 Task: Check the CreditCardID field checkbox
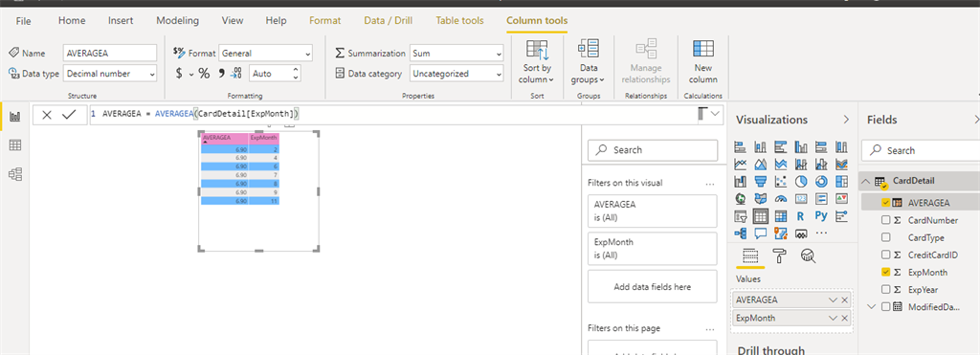pyautogui.click(x=885, y=255)
